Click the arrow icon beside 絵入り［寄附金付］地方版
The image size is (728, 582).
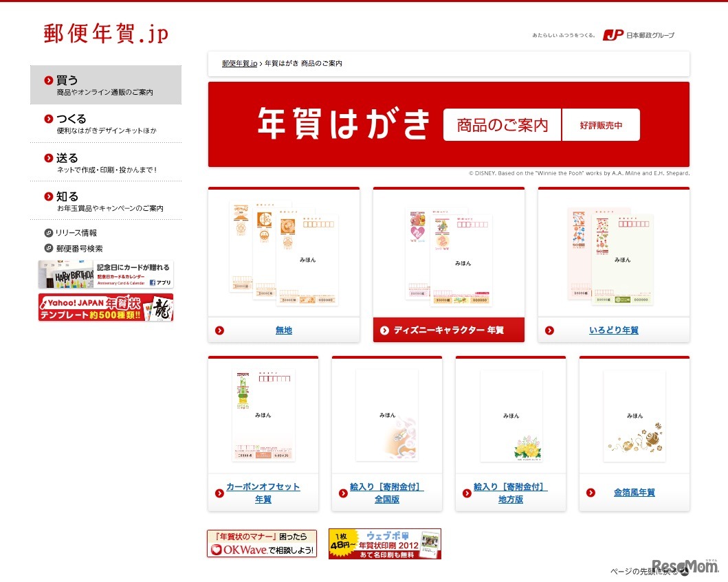[x=466, y=492]
